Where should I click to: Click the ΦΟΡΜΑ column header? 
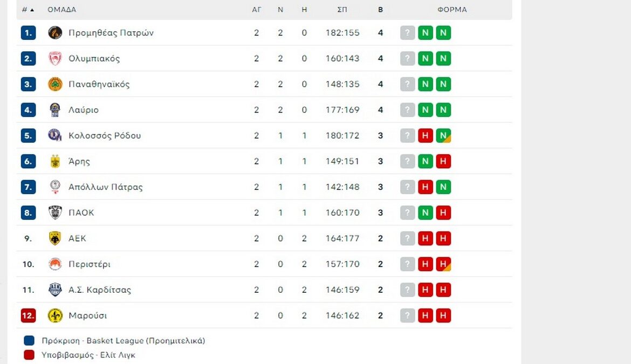(452, 10)
